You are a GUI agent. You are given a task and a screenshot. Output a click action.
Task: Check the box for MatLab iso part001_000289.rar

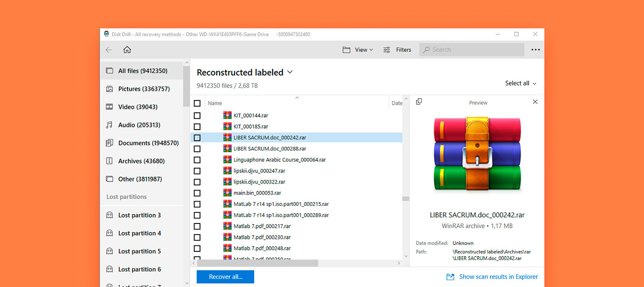(197, 215)
